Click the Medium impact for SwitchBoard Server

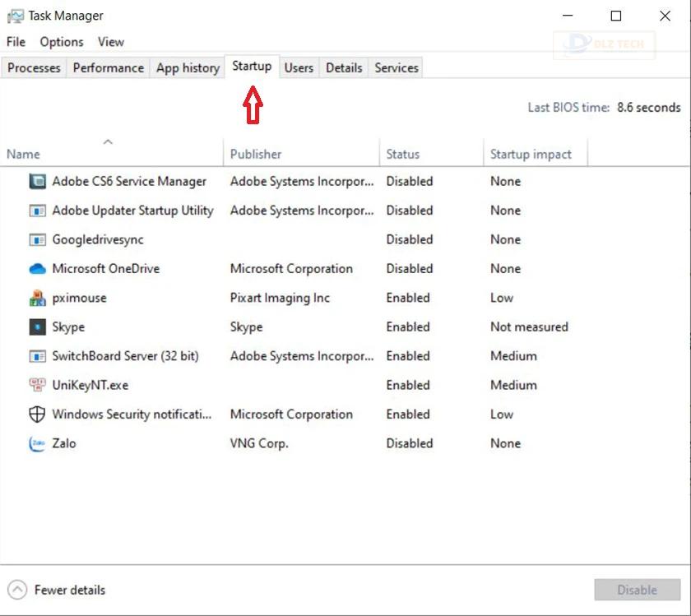(x=514, y=356)
